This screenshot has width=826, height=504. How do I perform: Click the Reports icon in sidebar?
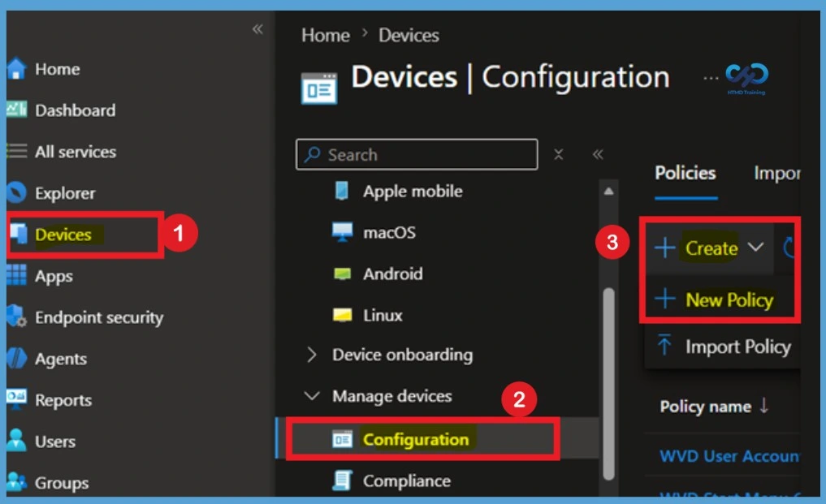[x=16, y=397]
